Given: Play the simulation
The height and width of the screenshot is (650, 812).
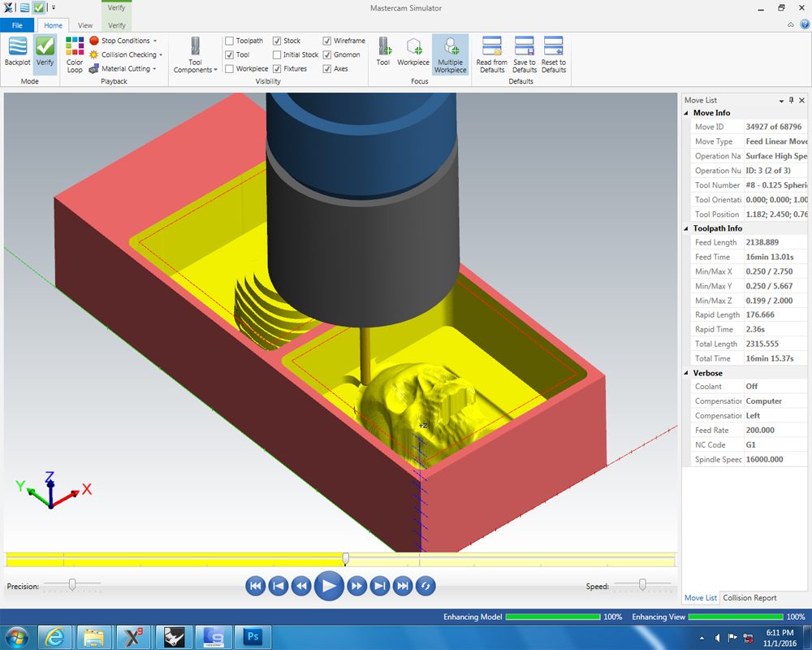Looking at the screenshot, I should [329, 587].
